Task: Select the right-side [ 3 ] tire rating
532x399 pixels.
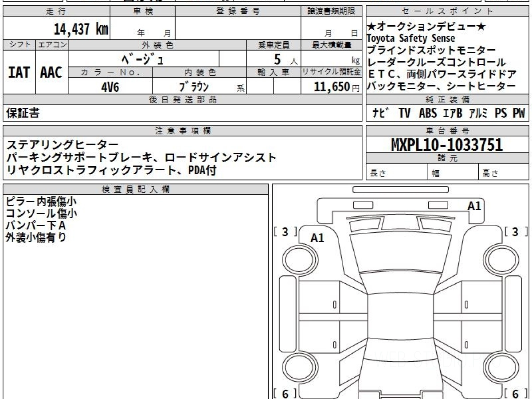Action: (x=516, y=231)
